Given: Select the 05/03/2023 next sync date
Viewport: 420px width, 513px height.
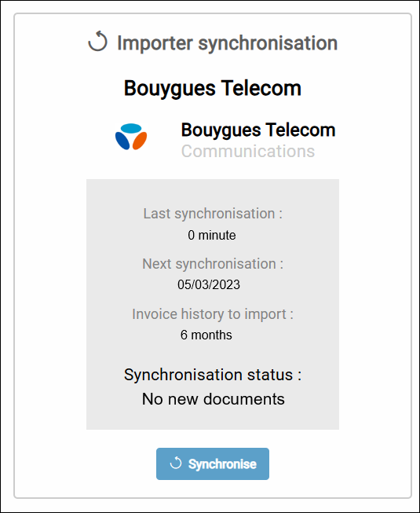Looking at the screenshot, I should (209, 284).
